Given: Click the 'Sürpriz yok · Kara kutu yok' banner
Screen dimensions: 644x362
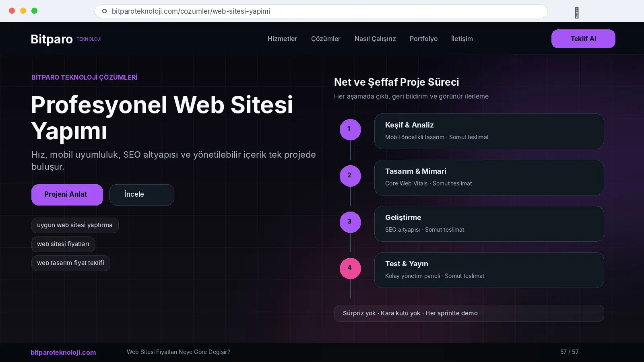Looking at the screenshot, I should pos(469,313).
